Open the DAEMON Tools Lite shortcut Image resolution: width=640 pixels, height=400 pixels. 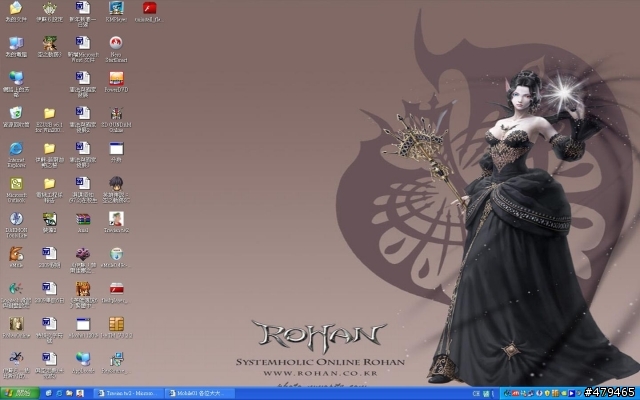pos(16,219)
